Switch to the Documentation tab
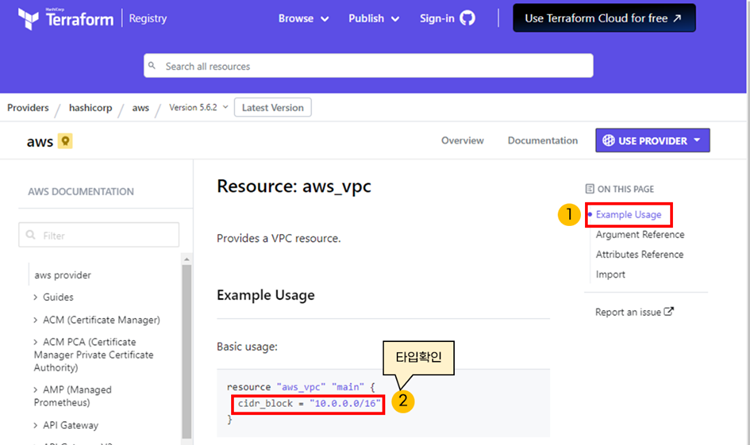 [x=542, y=141]
